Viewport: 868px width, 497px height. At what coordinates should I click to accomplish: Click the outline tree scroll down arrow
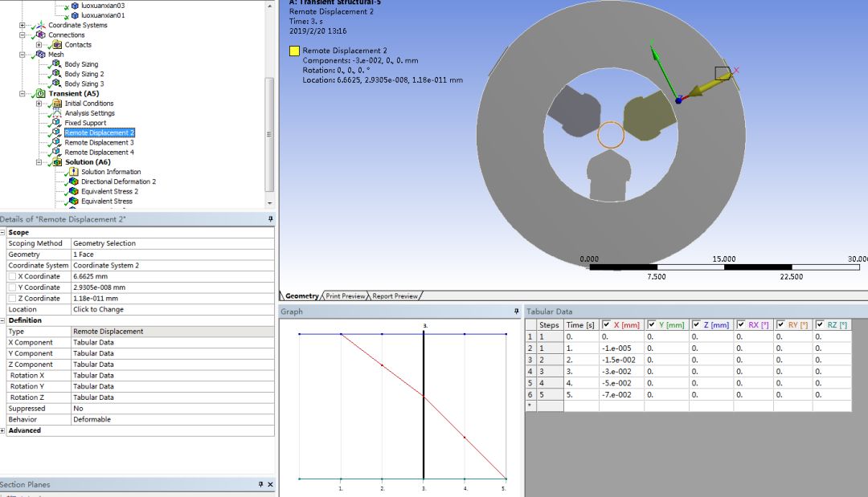pos(269,203)
